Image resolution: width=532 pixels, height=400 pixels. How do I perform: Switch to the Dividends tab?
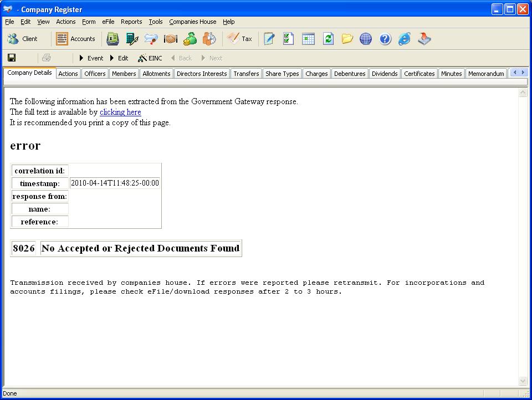tap(385, 74)
